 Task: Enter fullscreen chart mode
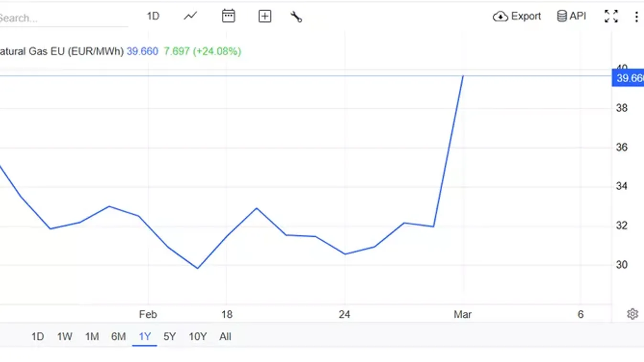coord(611,16)
